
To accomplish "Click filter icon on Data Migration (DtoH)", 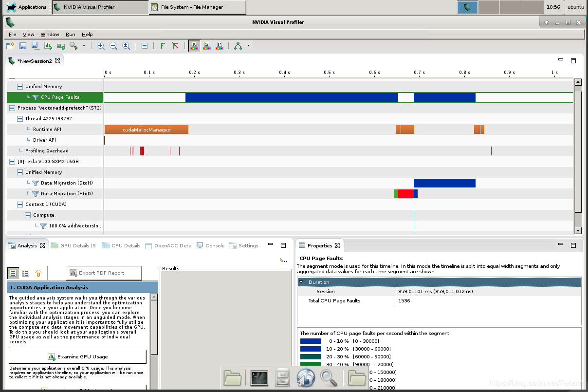I will (x=36, y=183).
